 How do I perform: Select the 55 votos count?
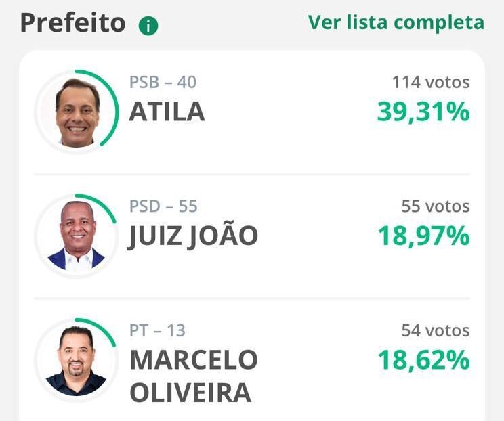click(435, 206)
